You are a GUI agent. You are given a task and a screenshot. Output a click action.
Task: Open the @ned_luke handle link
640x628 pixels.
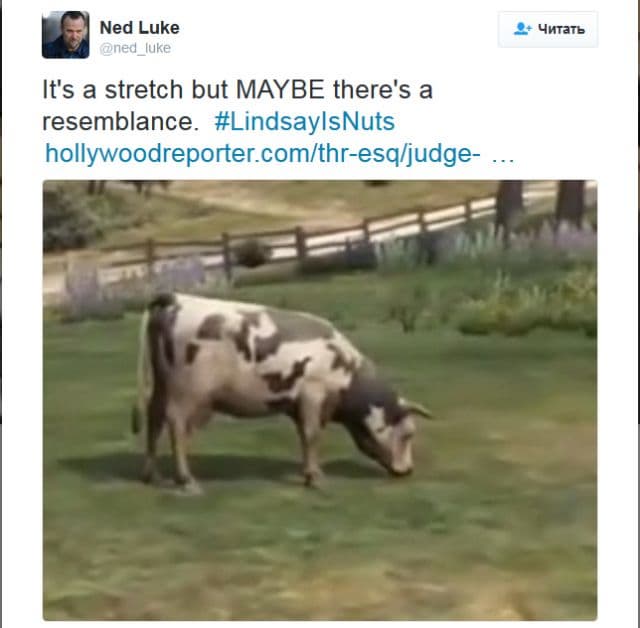(x=135, y=48)
